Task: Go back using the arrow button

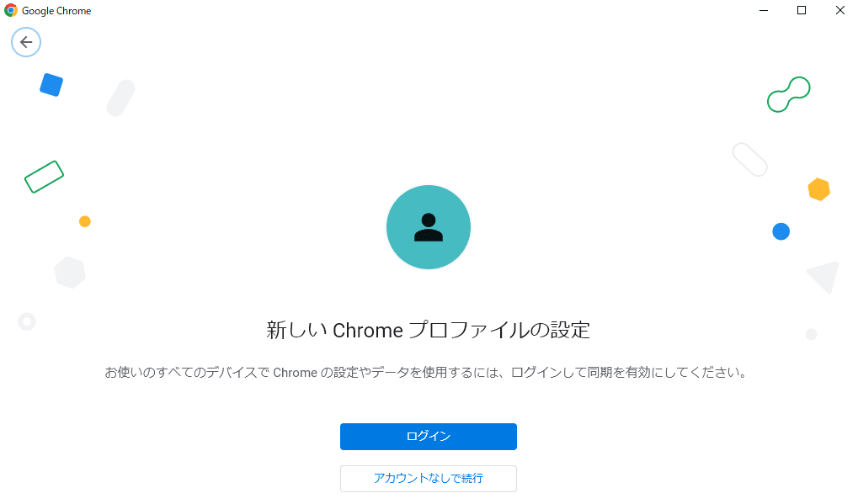Action: pyautogui.click(x=26, y=42)
